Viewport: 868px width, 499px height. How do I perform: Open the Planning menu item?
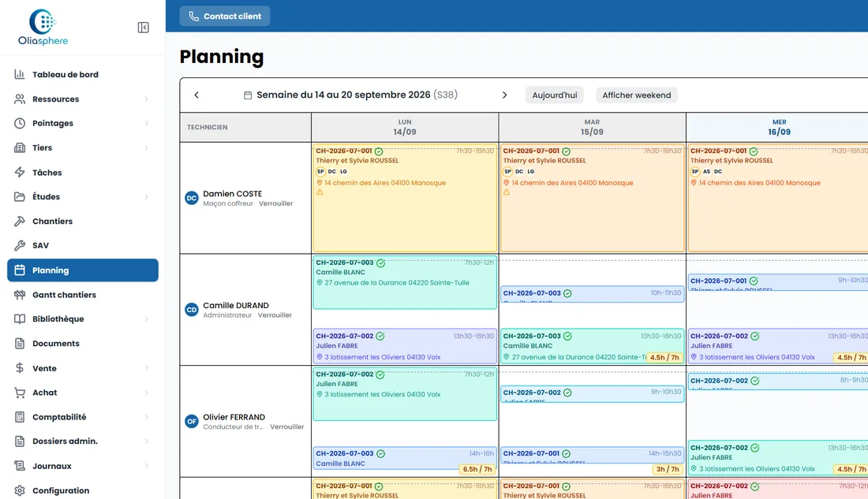coord(83,270)
